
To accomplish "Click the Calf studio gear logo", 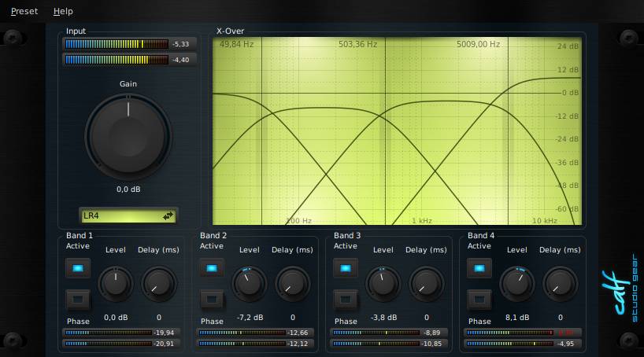I will (620, 289).
